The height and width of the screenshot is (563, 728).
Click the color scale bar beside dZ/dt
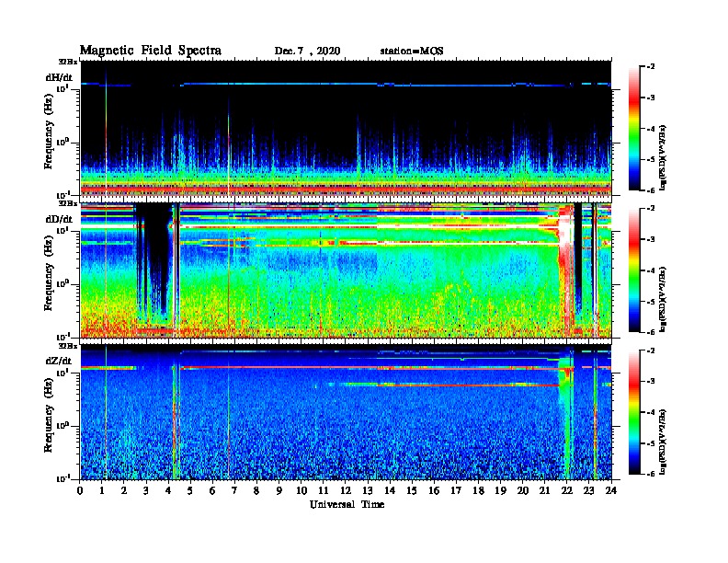click(x=634, y=412)
